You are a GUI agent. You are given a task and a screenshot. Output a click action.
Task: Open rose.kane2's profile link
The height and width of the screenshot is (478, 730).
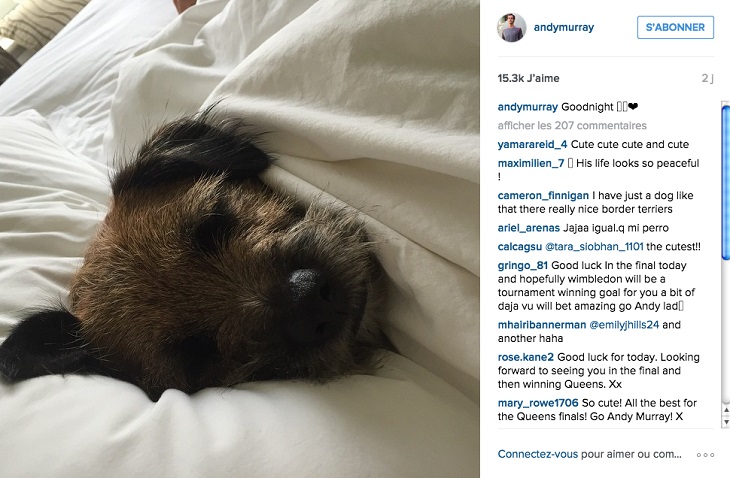[x=526, y=357]
